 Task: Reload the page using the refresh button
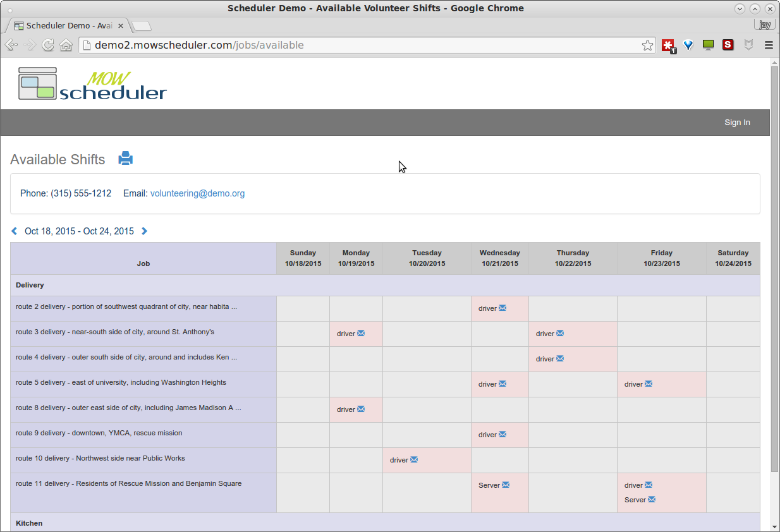47,45
